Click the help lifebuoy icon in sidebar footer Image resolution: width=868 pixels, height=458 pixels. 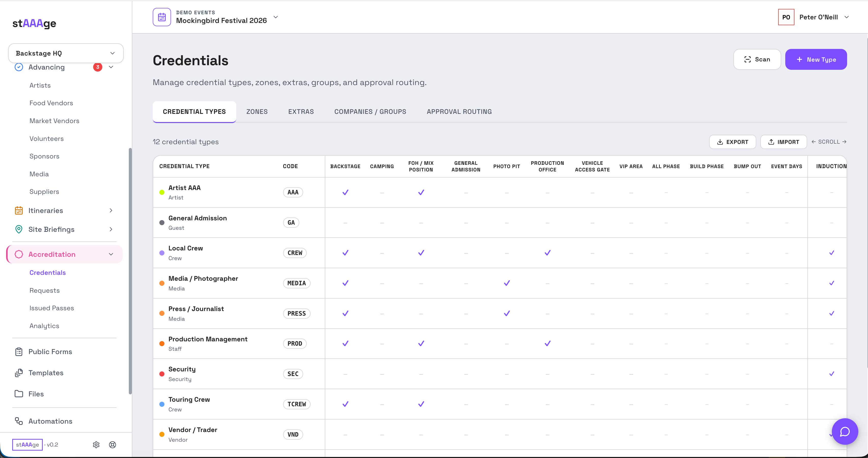point(113,444)
